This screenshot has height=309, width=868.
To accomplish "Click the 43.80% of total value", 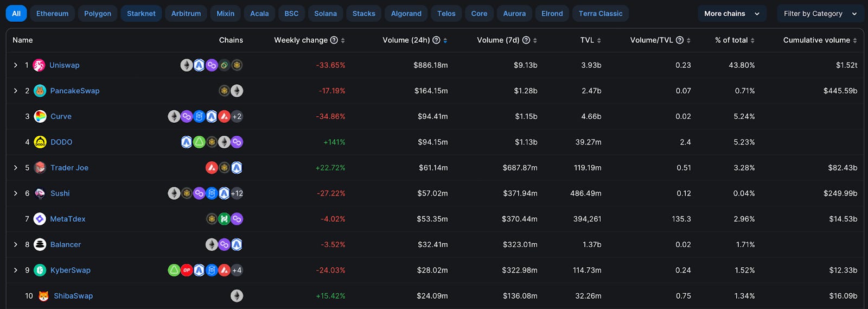I will click(742, 65).
